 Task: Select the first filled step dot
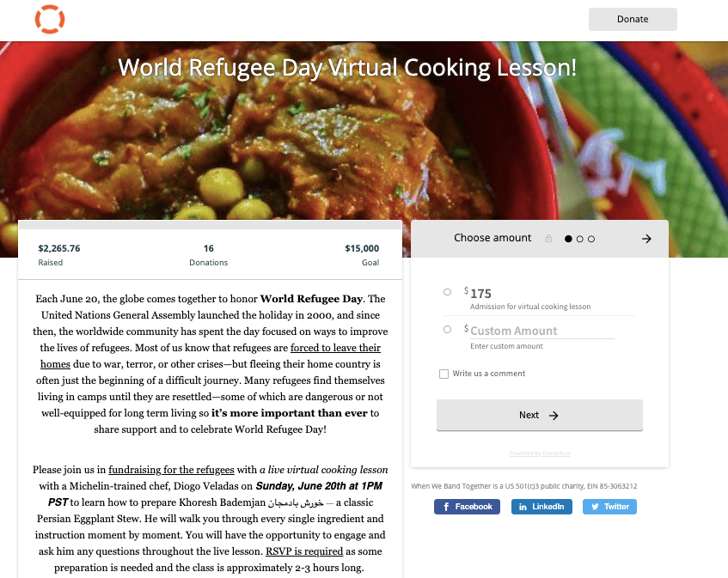(568, 239)
